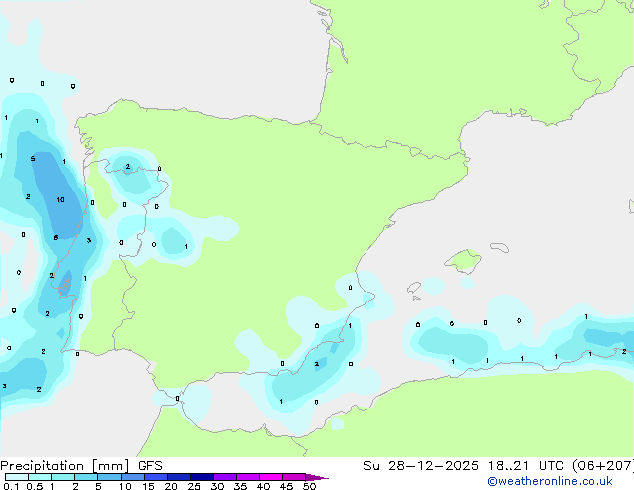The width and height of the screenshot is (634, 490).
Task: Click the 0.5–1 mm legend swatch
Action: (40, 477)
